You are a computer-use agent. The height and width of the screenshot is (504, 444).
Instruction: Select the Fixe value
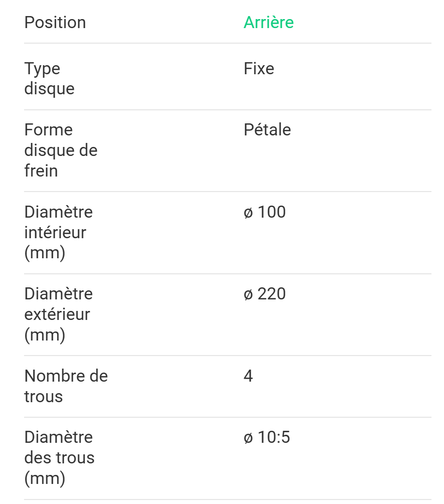click(259, 68)
